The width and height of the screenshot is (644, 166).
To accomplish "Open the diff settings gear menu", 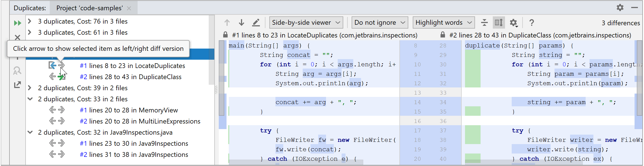I will pos(513,23).
